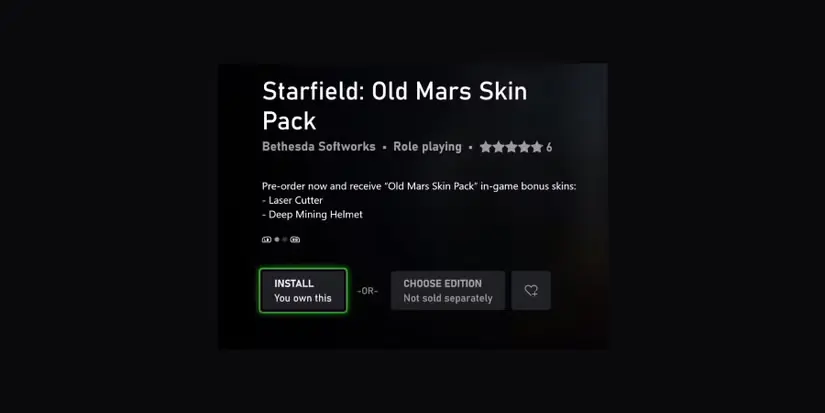
Task: Click the RB bumper icon after the dots
Action: click(x=295, y=239)
